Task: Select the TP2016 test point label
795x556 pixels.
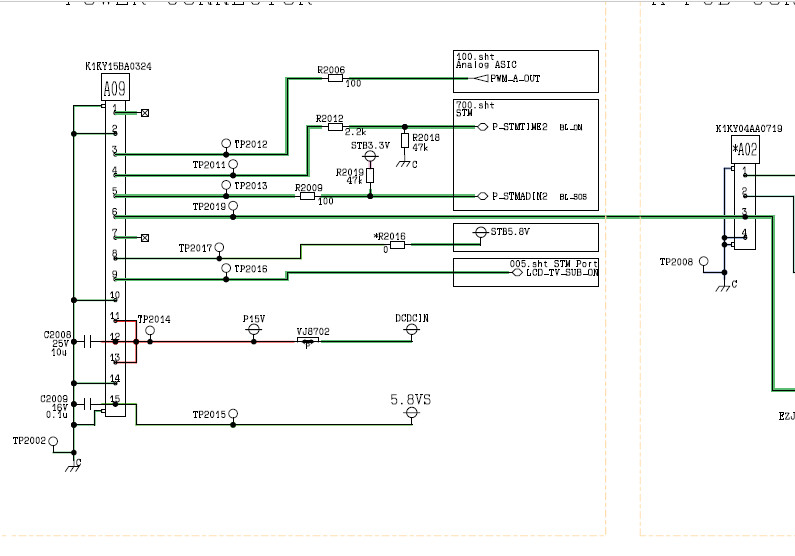Action: (x=250, y=269)
